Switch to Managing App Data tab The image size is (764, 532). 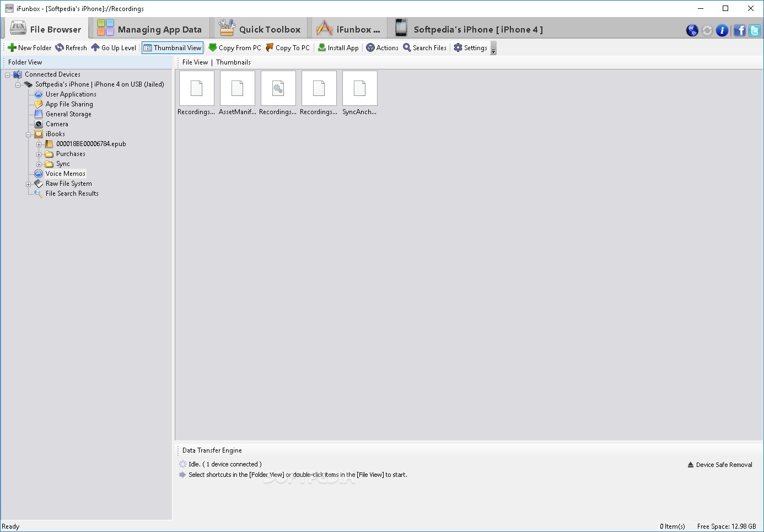pos(149,29)
